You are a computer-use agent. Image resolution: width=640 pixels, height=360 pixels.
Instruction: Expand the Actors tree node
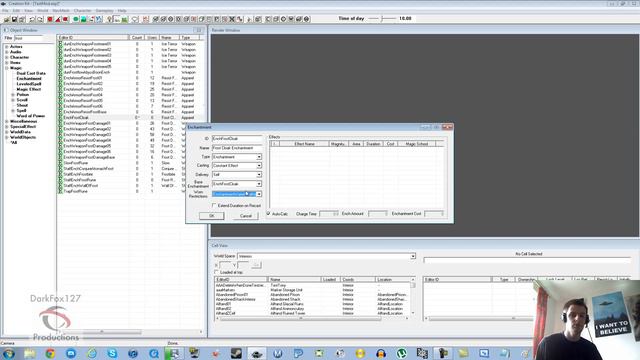tap(7, 47)
